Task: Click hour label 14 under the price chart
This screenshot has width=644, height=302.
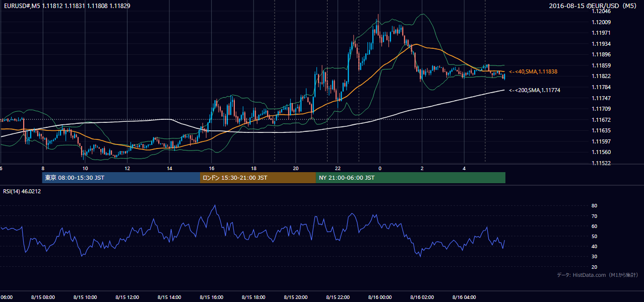Action: pyautogui.click(x=169, y=168)
